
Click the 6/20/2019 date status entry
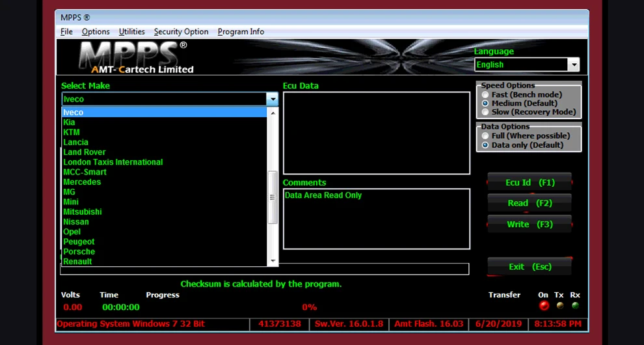point(498,324)
